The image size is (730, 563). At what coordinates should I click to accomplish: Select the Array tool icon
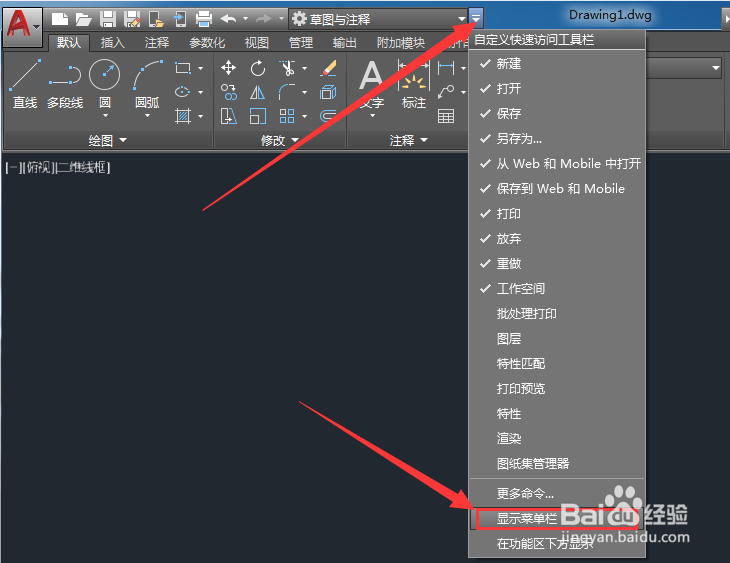pos(287,116)
